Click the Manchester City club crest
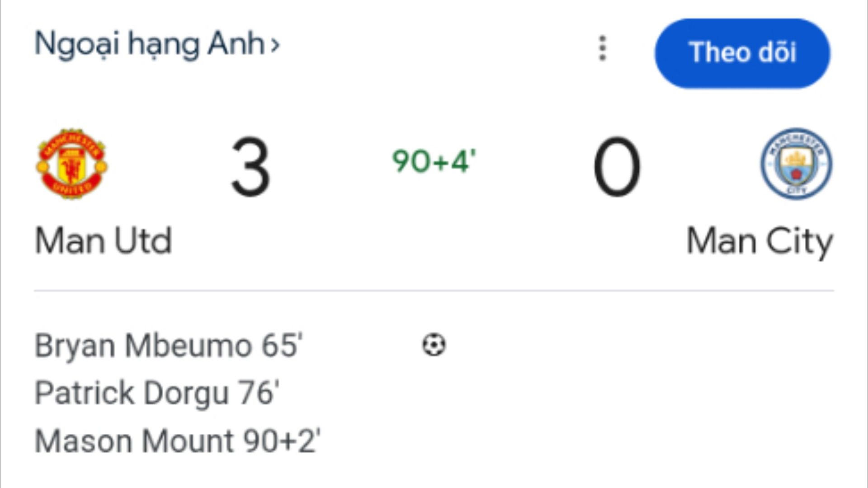Image resolution: width=868 pixels, height=488 pixels. tap(796, 164)
